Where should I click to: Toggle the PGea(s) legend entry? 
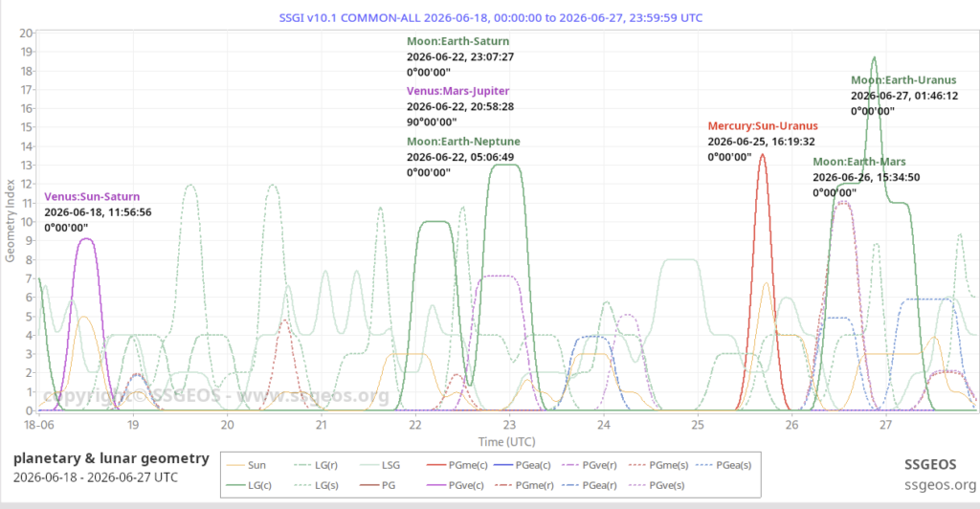tap(724, 465)
